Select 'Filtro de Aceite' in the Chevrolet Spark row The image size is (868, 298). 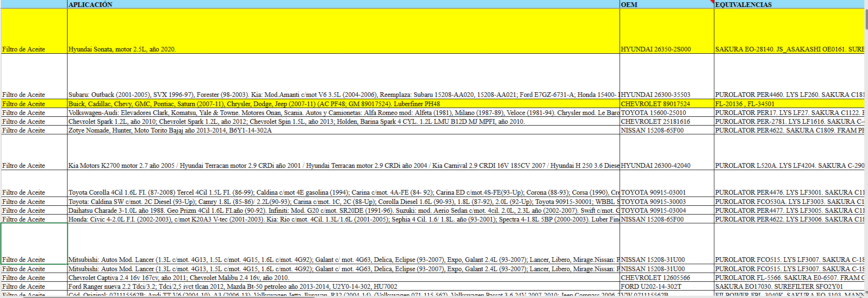pos(34,121)
